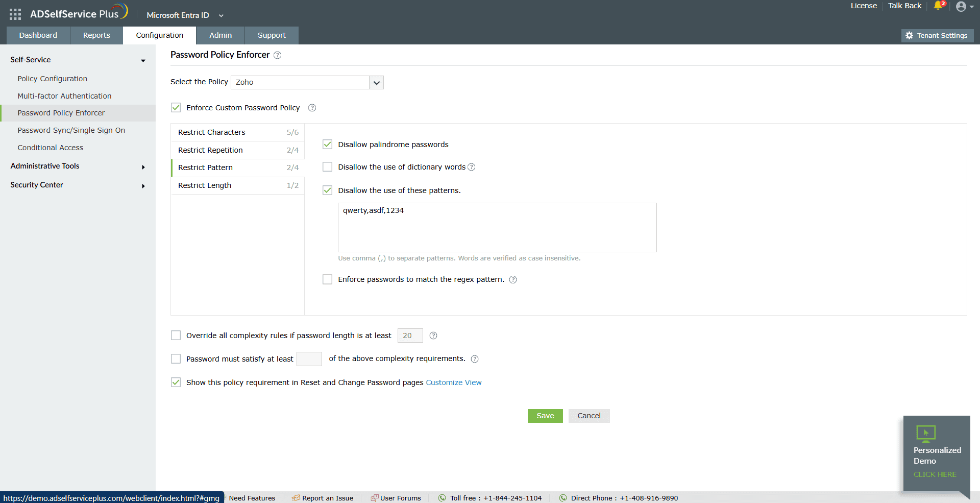The width and height of the screenshot is (980, 503).
Task: Open help icon for regex pattern option
Action: (x=513, y=279)
